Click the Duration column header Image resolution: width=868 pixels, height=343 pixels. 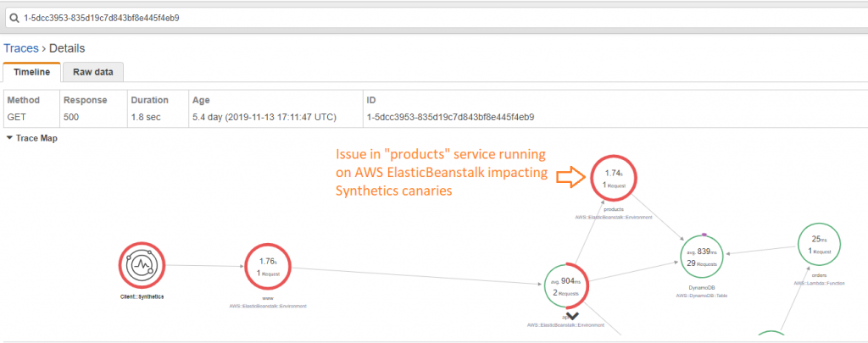coord(148,100)
